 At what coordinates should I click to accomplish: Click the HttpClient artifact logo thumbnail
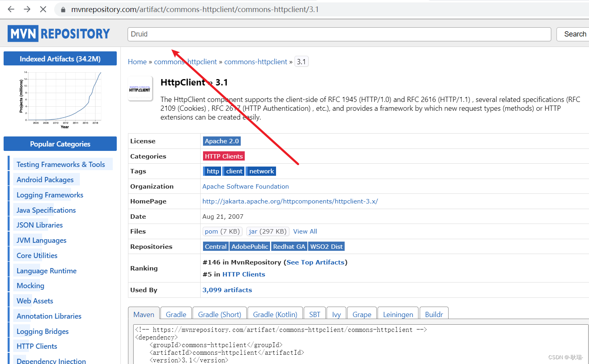point(140,89)
